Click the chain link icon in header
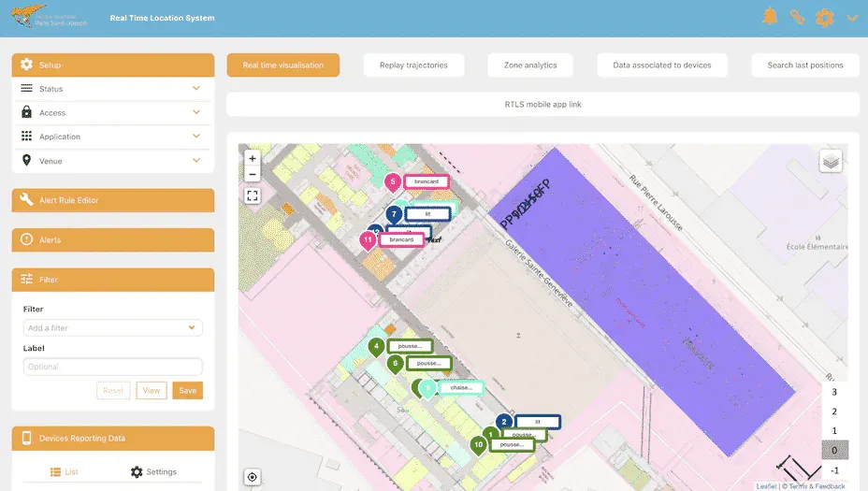The height and width of the screenshot is (491, 868). (x=797, y=17)
